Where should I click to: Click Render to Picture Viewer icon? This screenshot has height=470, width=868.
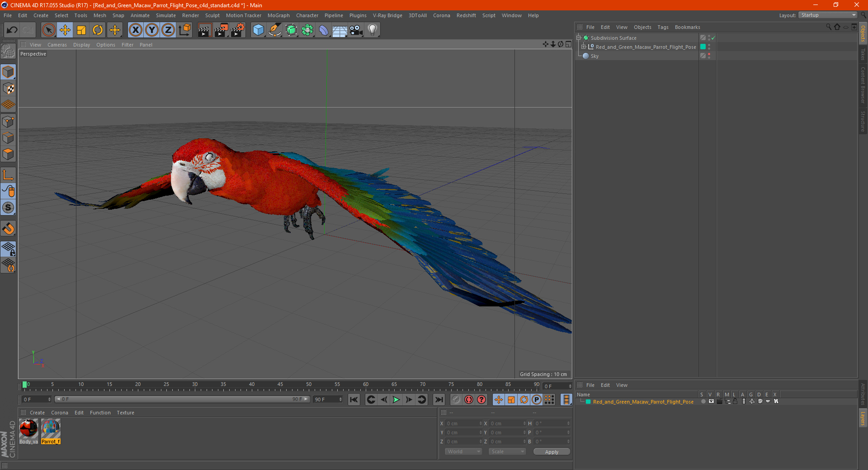221,30
